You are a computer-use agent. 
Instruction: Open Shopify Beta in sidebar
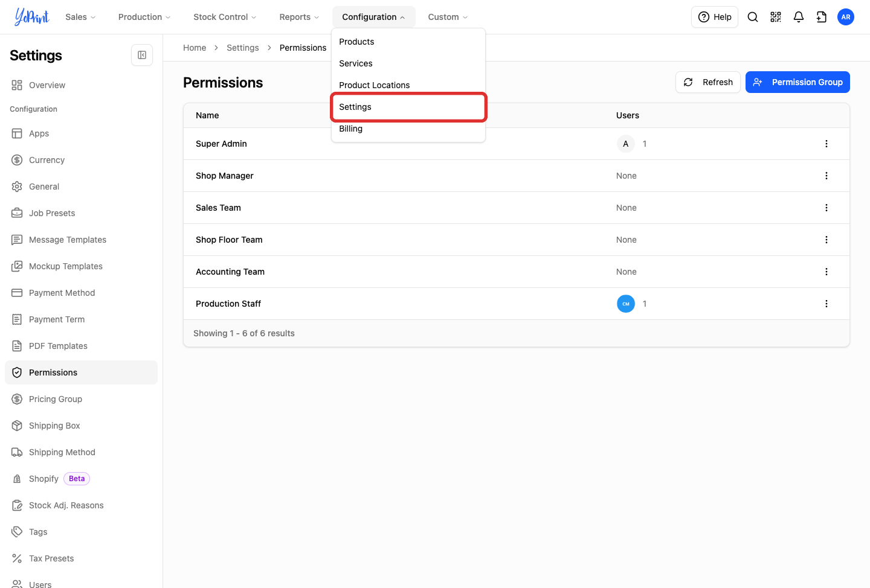[81, 479]
